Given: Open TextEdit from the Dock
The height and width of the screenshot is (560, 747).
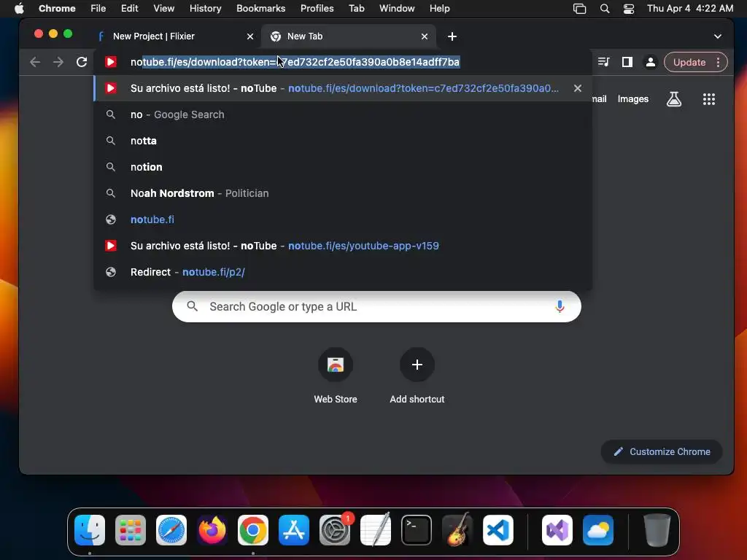Looking at the screenshot, I should click(x=376, y=530).
